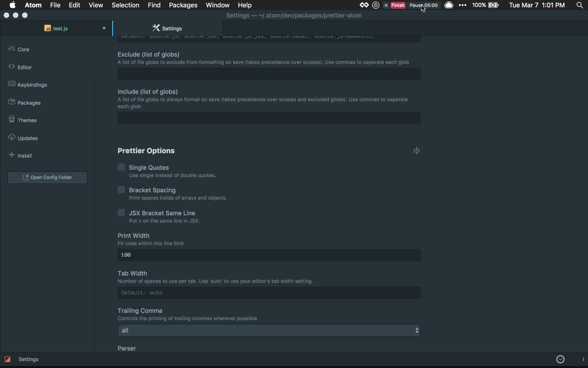Open Trailing Comma dropdown
Image resolution: width=588 pixels, height=368 pixels.
269,330
